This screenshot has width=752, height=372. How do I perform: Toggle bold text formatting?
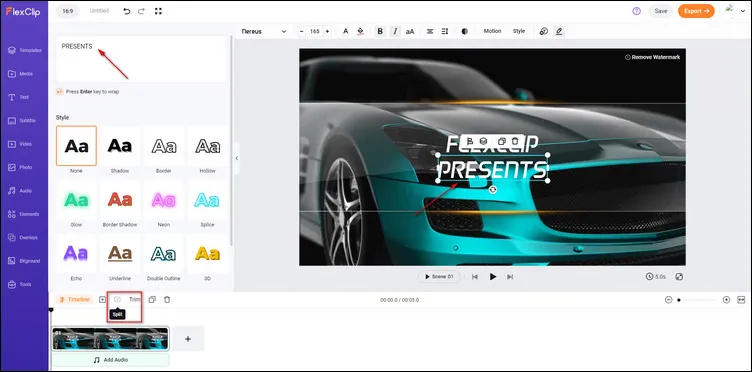click(x=380, y=31)
